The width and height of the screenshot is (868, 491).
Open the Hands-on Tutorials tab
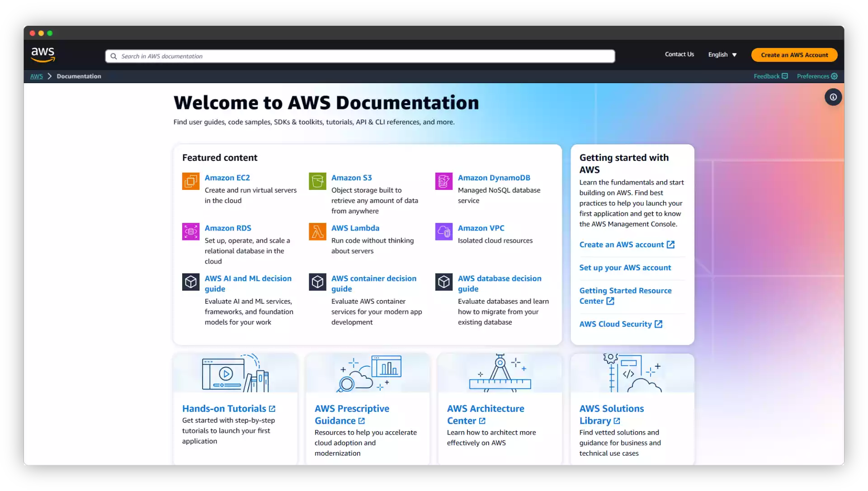pyautogui.click(x=224, y=409)
